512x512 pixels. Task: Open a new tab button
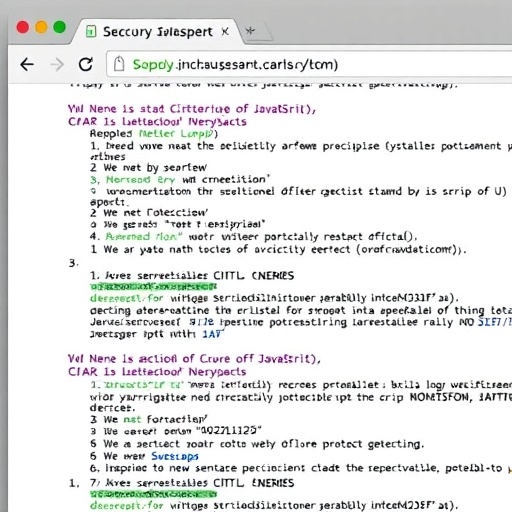[250, 31]
